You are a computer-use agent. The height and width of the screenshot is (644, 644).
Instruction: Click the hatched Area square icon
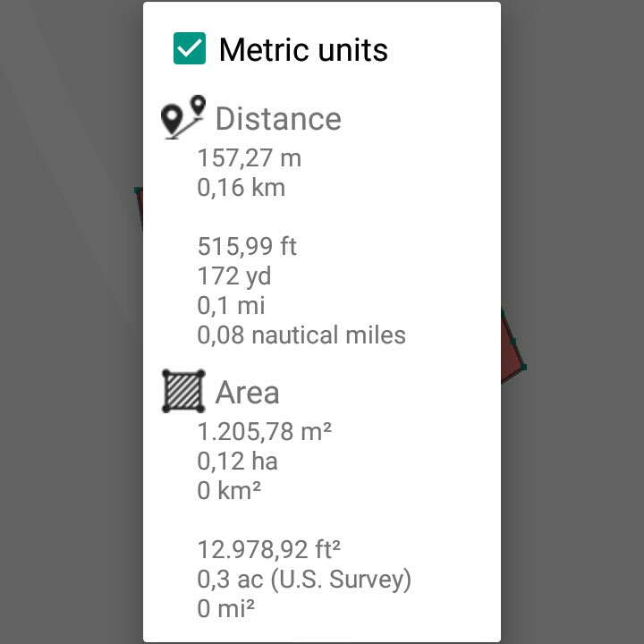click(183, 391)
